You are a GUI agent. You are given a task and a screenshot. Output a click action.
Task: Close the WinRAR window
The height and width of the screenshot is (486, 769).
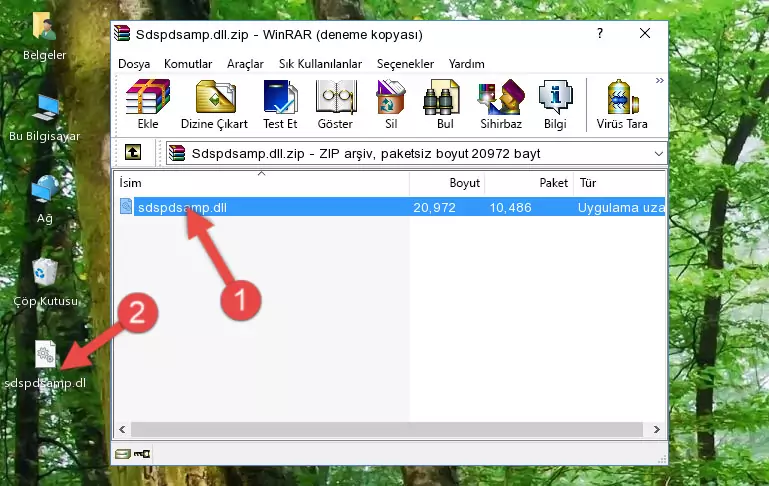click(x=645, y=33)
